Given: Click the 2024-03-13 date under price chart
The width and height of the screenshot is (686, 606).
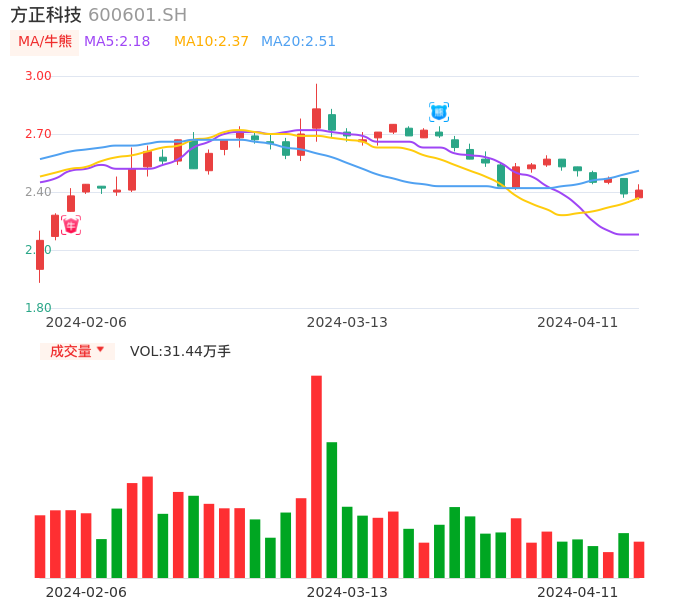Looking at the screenshot, I should (347, 323).
